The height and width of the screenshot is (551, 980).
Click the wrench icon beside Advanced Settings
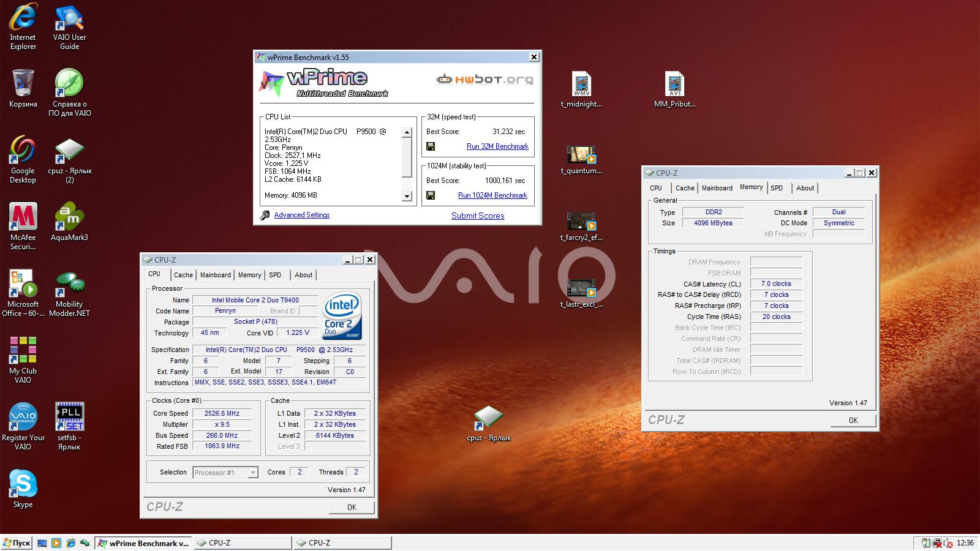265,215
